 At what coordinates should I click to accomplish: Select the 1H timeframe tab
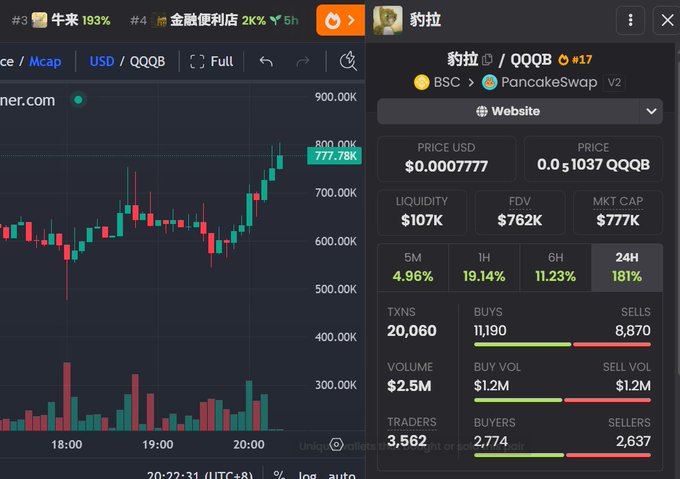coord(484,267)
